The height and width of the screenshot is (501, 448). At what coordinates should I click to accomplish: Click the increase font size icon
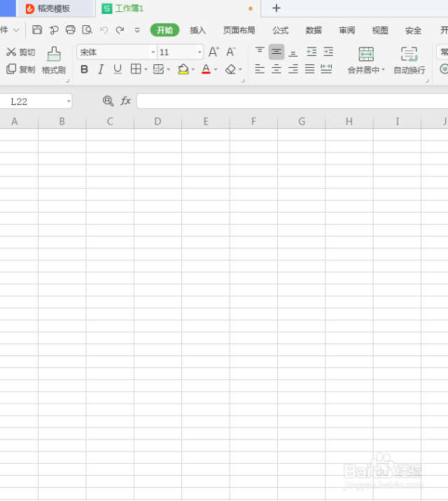(214, 52)
